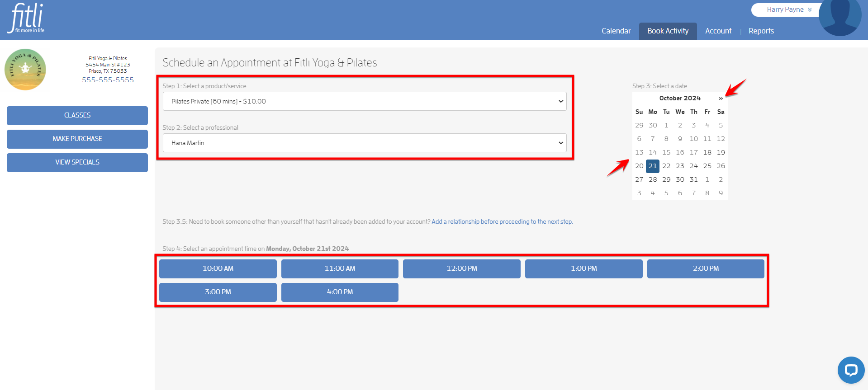The image size is (868, 390).
Task: Select the 11:00 AM appointment time
Action: point(340,268)
